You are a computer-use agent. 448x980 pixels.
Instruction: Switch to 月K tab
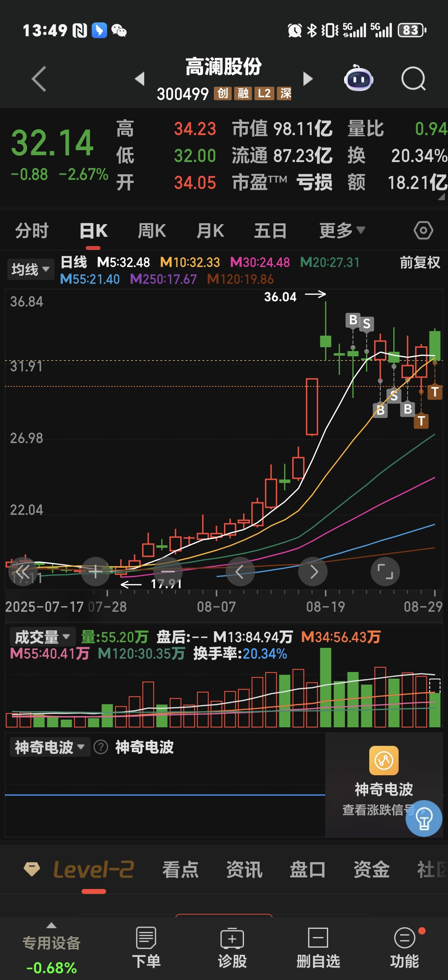tap(210, 231)
